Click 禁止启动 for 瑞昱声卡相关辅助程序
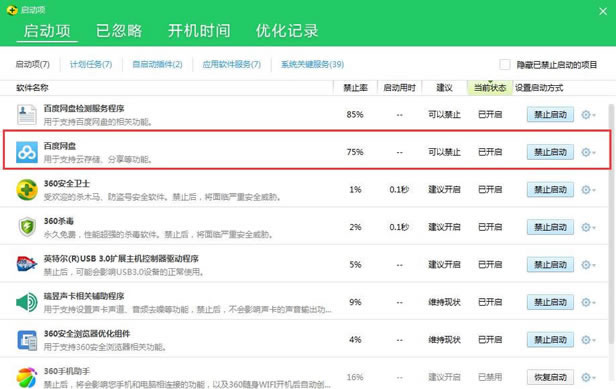Image resolution: width=616 pixels, height=389 pixels. 550,302
